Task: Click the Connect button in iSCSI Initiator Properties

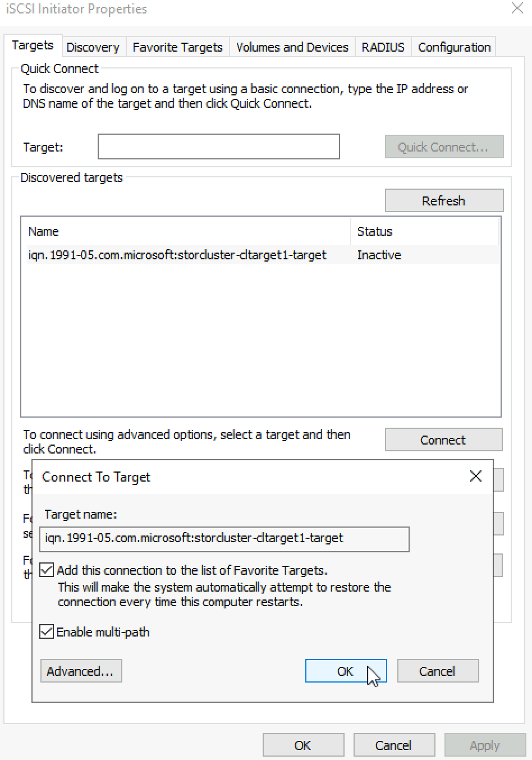Action: pyautogui.click(x=443, y=440)
